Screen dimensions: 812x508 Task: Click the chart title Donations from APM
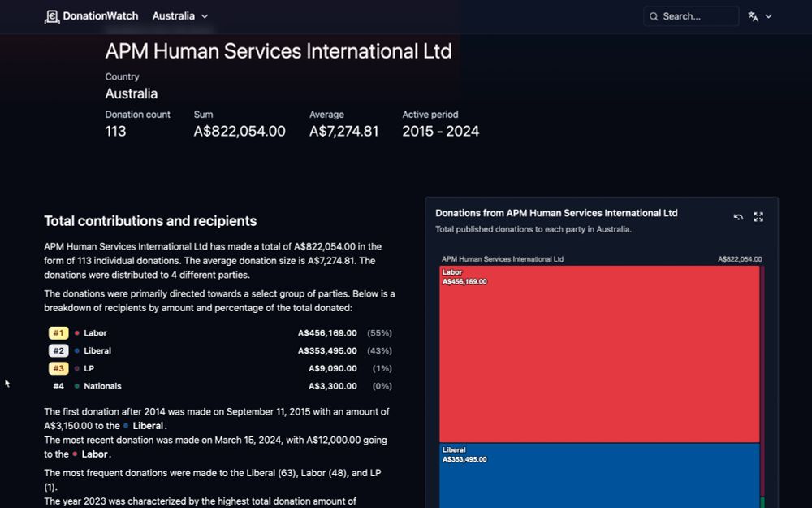[556, 213]
